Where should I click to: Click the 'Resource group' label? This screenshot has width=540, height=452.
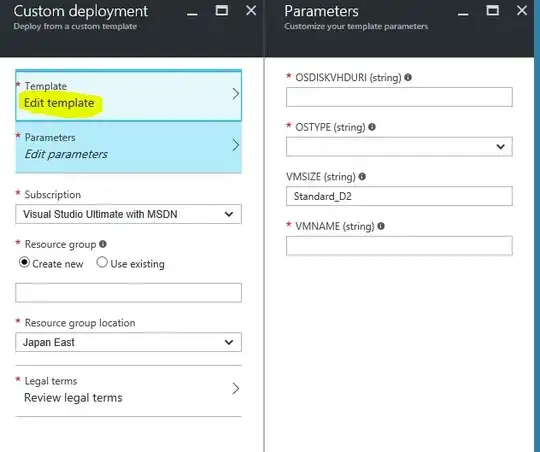click(60, 244)
